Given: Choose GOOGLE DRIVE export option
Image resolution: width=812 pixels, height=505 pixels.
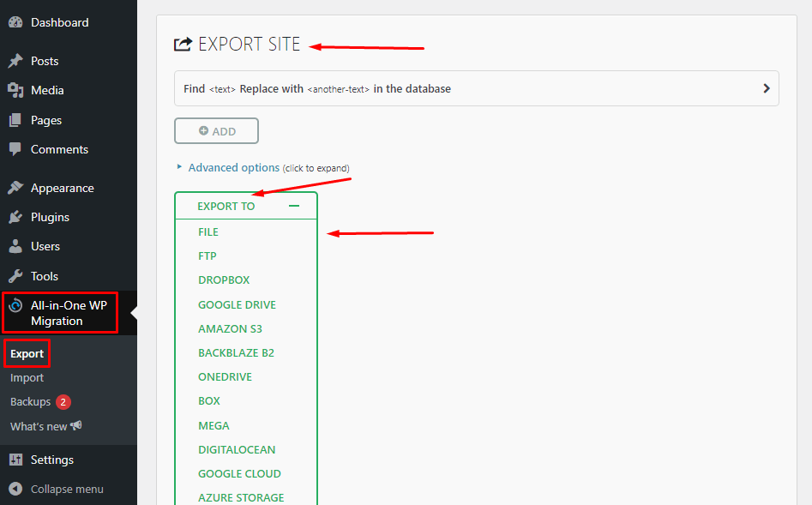Looking at the screenshot, I should [x=238, y=304].
